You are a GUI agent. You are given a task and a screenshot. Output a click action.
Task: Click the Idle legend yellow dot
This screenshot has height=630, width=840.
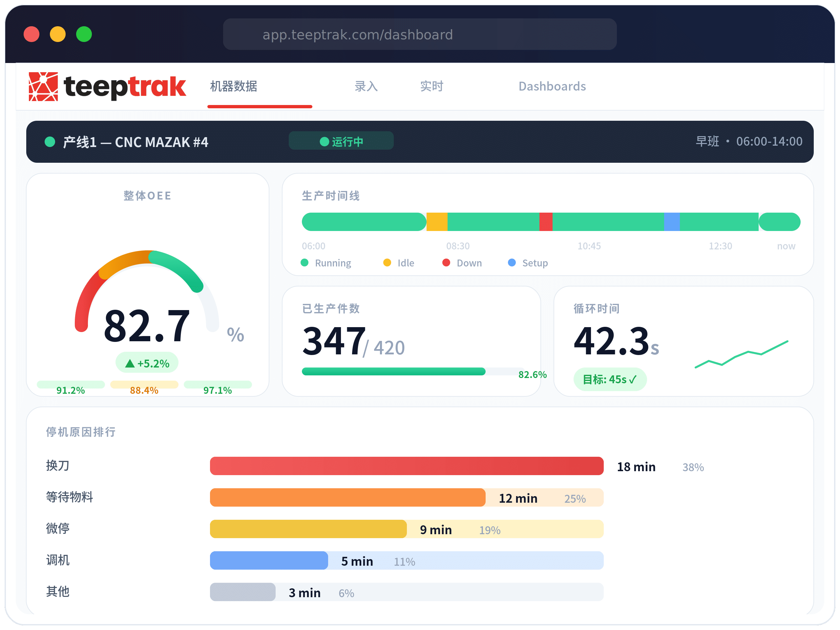coord(387,262)
